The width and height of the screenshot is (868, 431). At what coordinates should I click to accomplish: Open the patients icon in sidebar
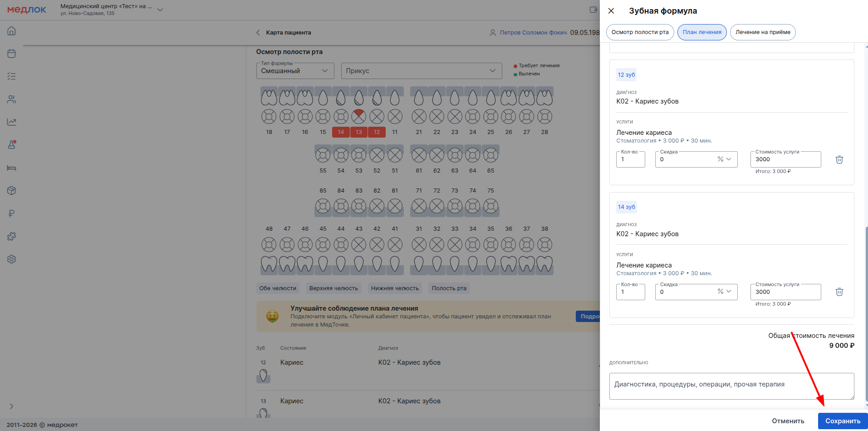[x=12, y=99]
